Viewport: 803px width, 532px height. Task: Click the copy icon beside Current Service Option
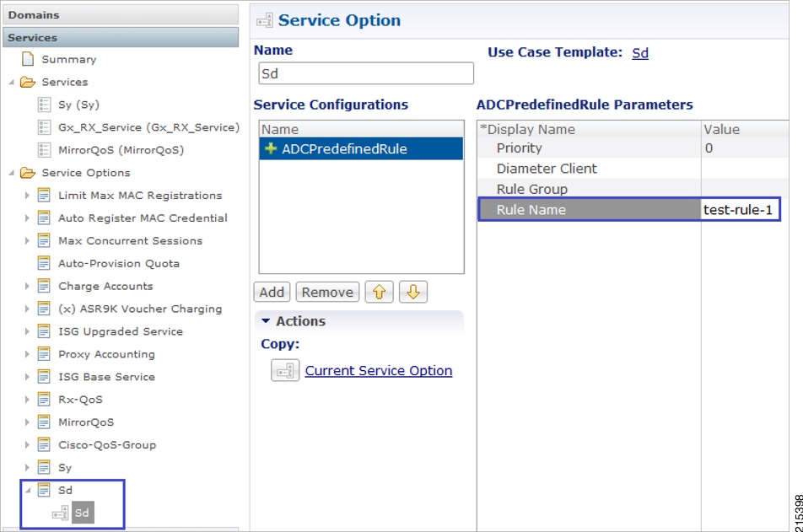click(x=285, y=370)
